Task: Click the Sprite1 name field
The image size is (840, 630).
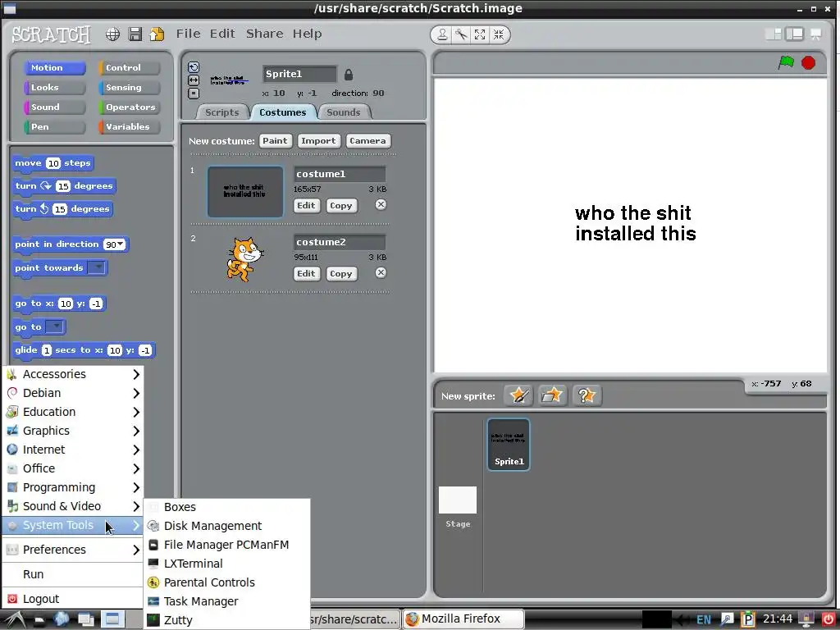Action: pyautogui.click(x=299, y=74)
